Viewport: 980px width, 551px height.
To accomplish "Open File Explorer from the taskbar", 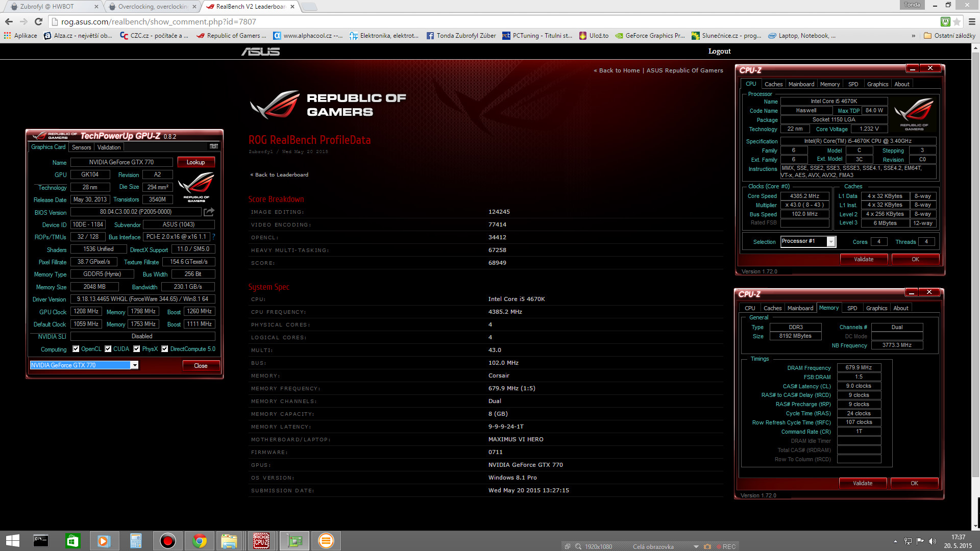I will point(229,541).
